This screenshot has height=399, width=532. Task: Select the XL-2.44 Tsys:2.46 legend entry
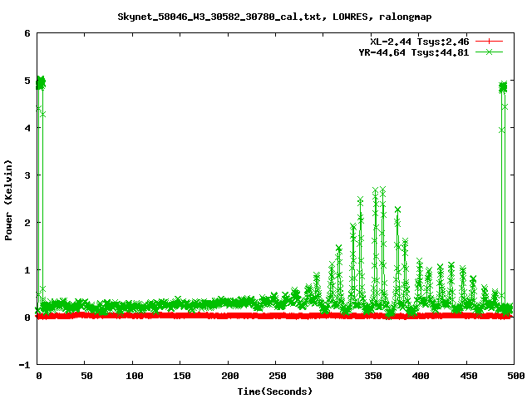[419, 42]
